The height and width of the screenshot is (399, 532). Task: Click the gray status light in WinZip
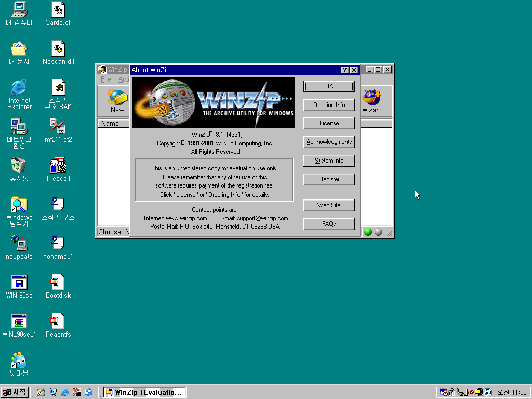[378, 232]
